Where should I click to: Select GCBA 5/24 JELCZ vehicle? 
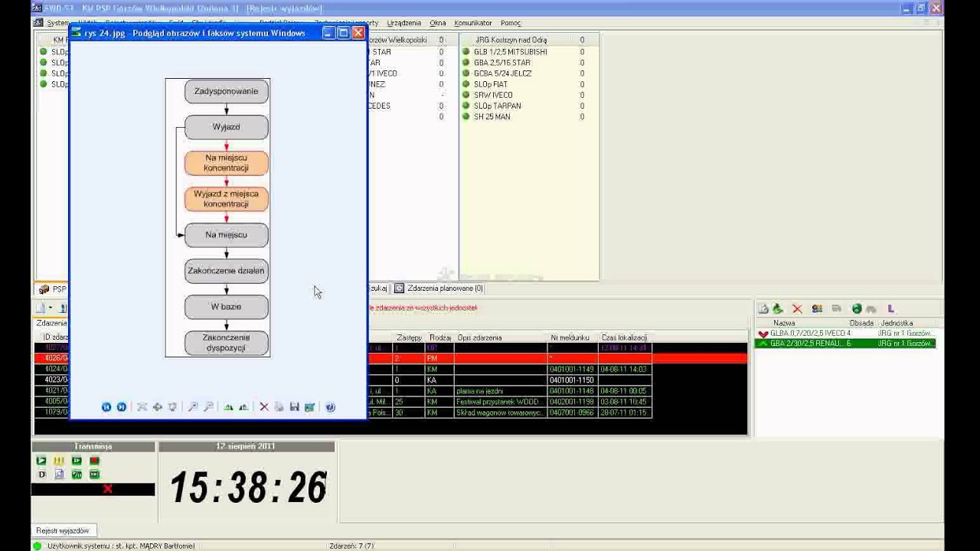502,73
